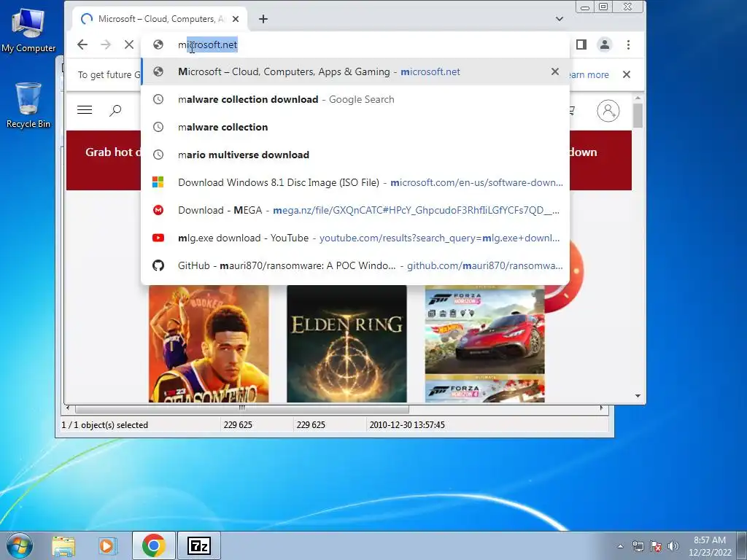Open the NBA 2K23 game thumbnail
747x560 pixels.
[209, 344]
